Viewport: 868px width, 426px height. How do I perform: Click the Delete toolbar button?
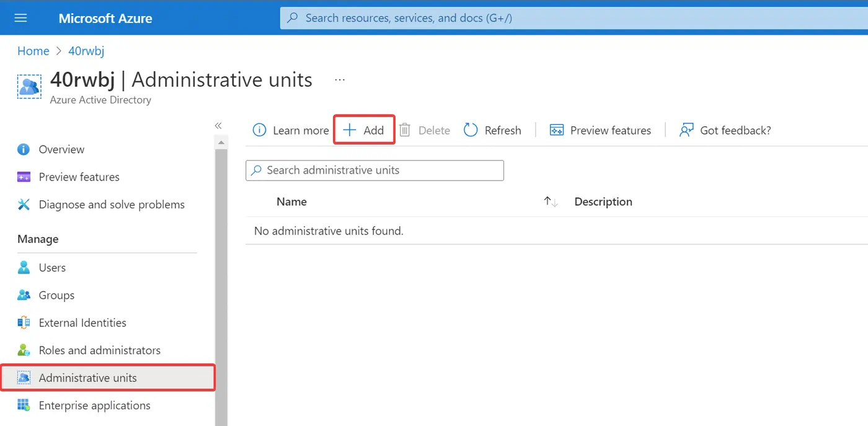tap(425, 130)
